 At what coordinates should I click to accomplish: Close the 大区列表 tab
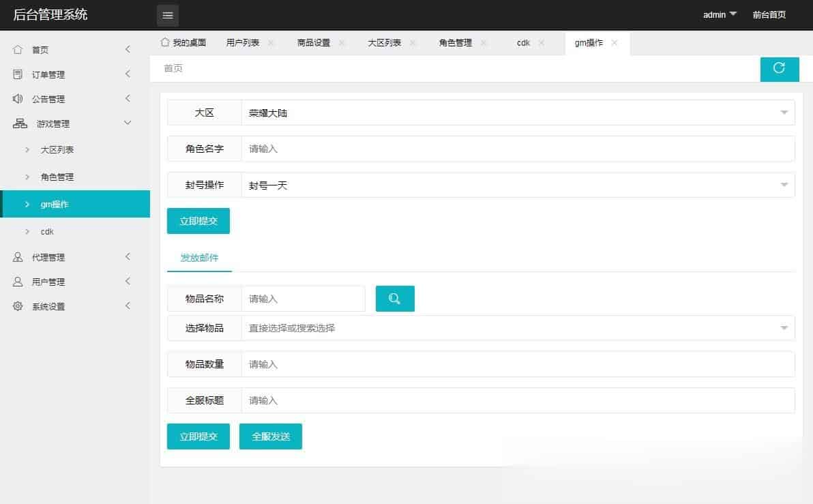pyautogui.click(x=413, y=42)
